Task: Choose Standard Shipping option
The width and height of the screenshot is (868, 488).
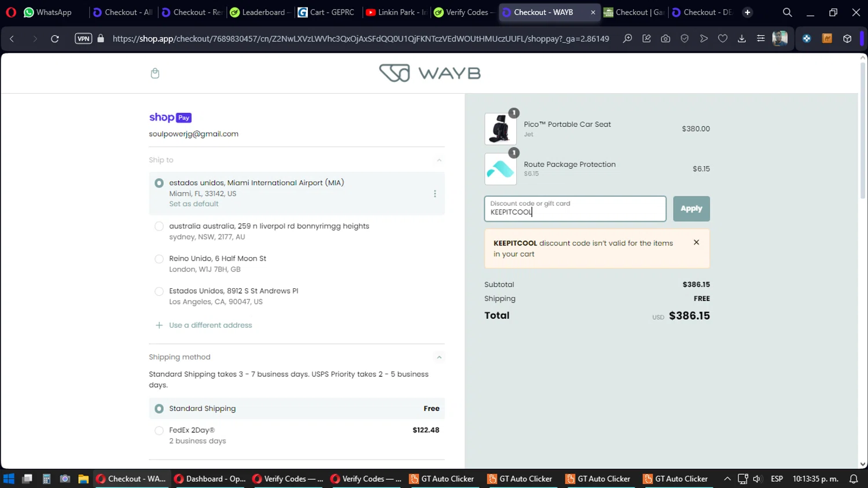Action: [x=159, y=409]
